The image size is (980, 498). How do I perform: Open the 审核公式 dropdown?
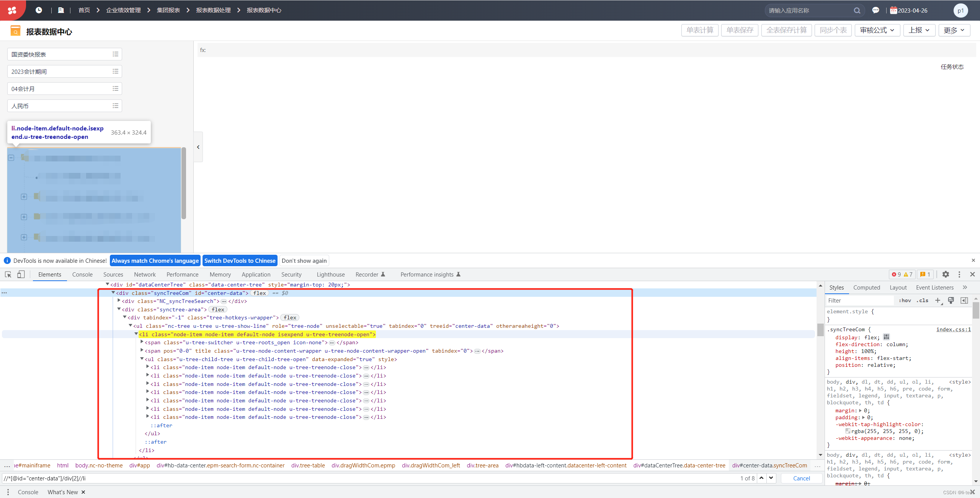pos(877,30)
